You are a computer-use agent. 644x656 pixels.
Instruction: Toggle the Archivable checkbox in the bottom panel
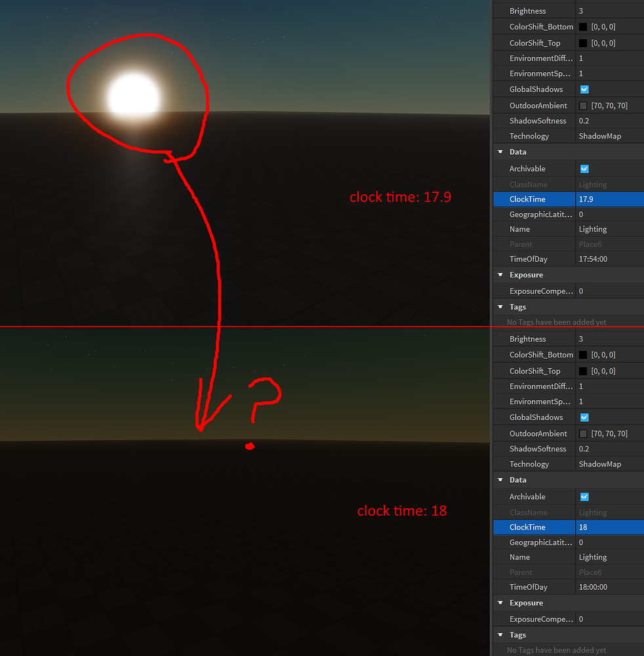point(584,497)
